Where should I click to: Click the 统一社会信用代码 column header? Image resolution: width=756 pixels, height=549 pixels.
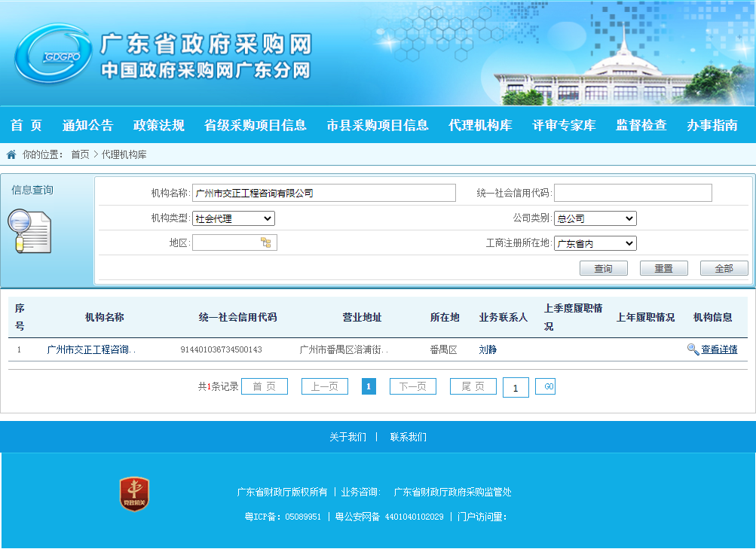point(237,317)
